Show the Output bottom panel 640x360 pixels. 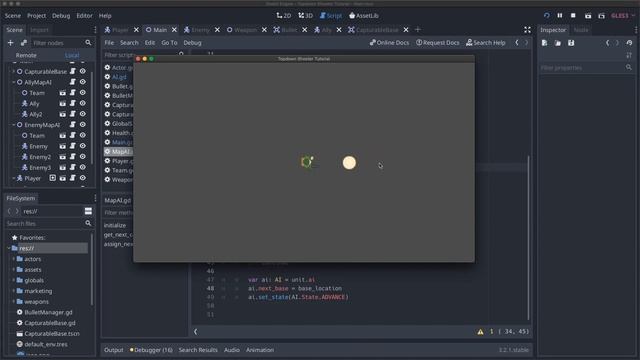click(113, 350)
